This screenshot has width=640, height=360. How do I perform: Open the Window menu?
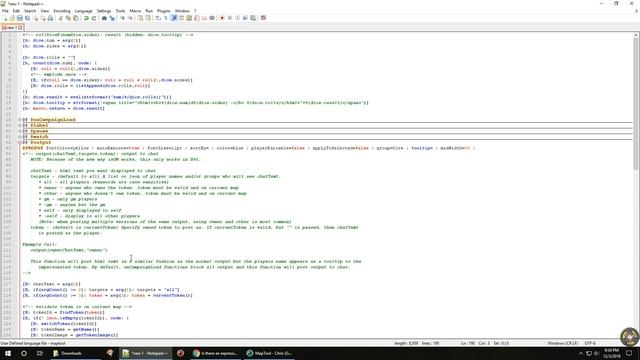182,11
